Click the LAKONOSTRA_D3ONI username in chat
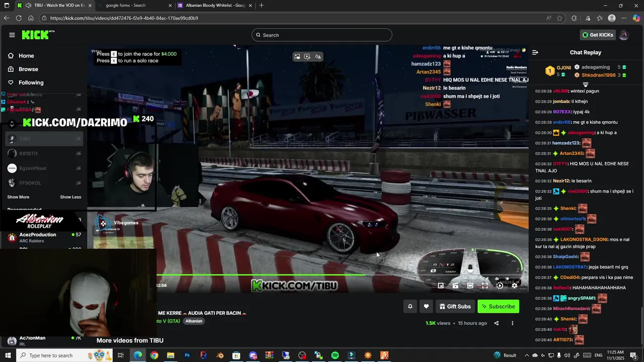Image resolution: width=644 pixels, height=362 pixels. pyautogui.click(x=584, y=239)
